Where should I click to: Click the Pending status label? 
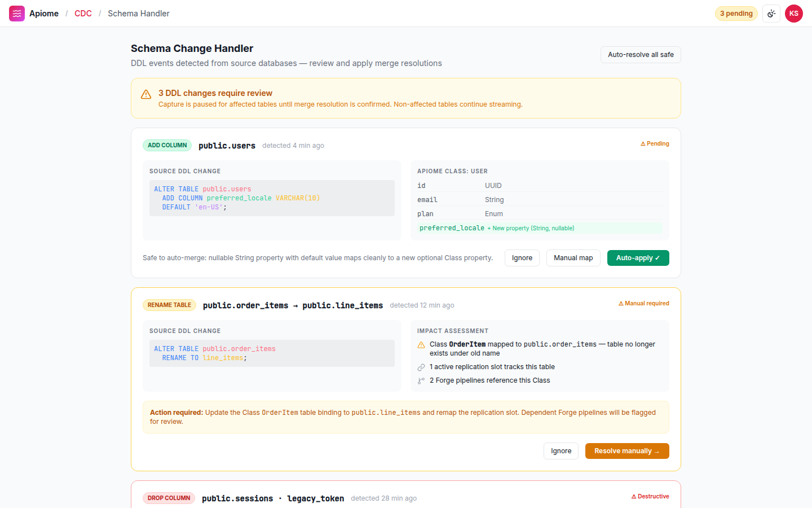[655, 144]
